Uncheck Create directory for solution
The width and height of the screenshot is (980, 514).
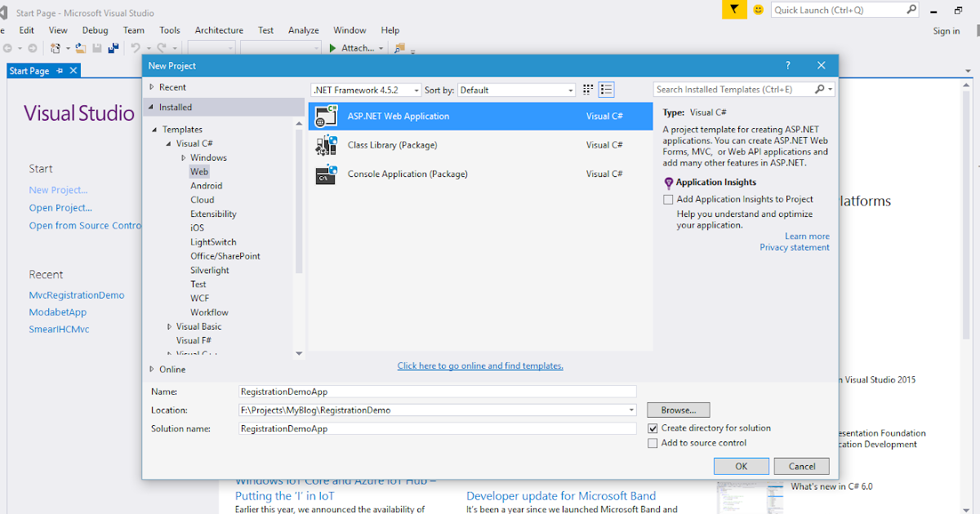pyautogui.click(x=653, y=428)
